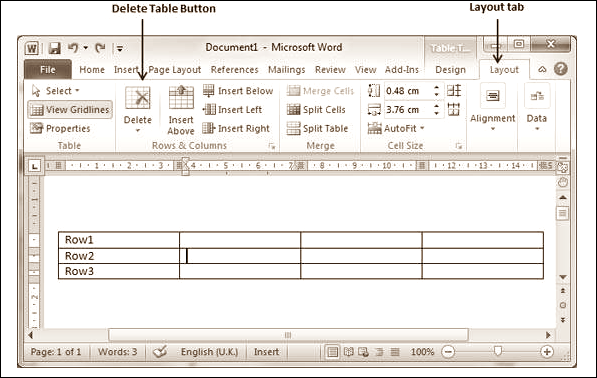Click the Save icon in Quick Access Toolbar
This screenshot has width=597, height=378.
coord(55,48)
